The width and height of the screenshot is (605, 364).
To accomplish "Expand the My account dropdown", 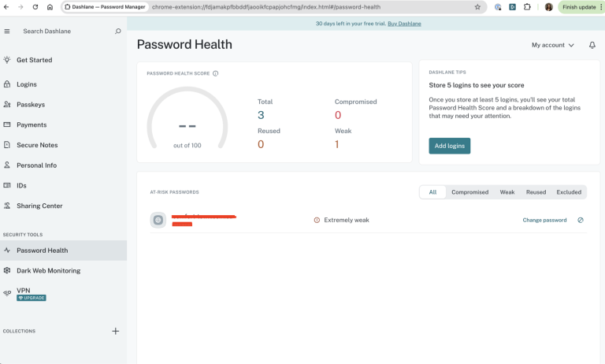I will tap(552, 45).
